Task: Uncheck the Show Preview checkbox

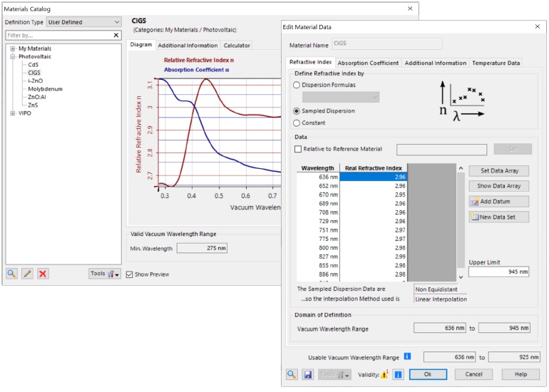Action: click(x=129, y=274)
